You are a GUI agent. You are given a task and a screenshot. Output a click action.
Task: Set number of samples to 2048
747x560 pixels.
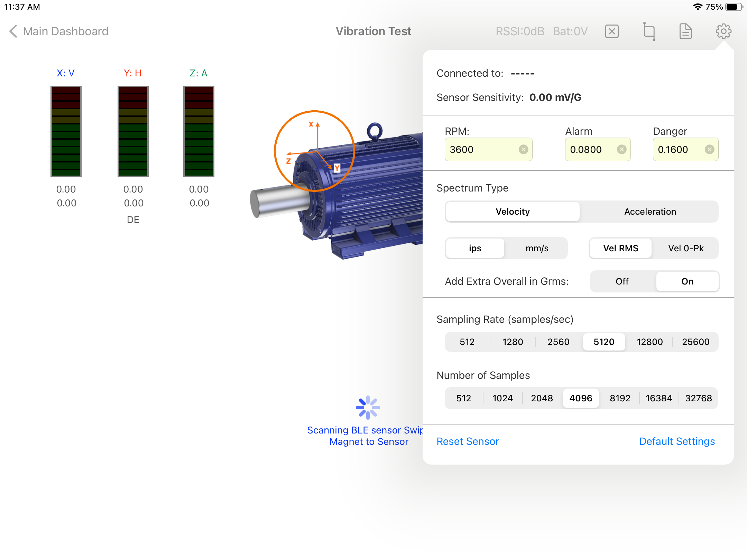click(542, 398)
